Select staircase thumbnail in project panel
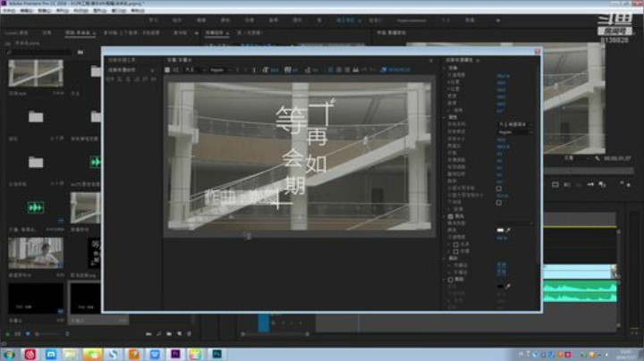The height and width of the screenshot is (361, 644). [x=36, y=73]
